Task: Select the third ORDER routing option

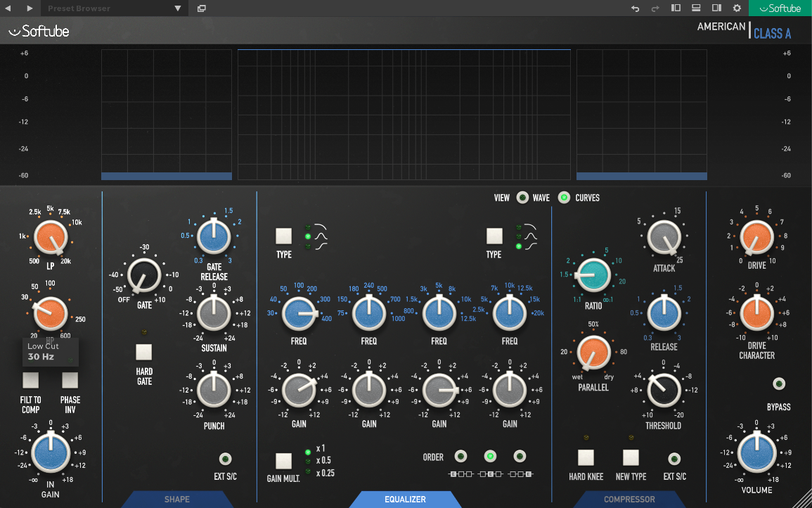Action: pyautogui.click(x=520, y=457)
